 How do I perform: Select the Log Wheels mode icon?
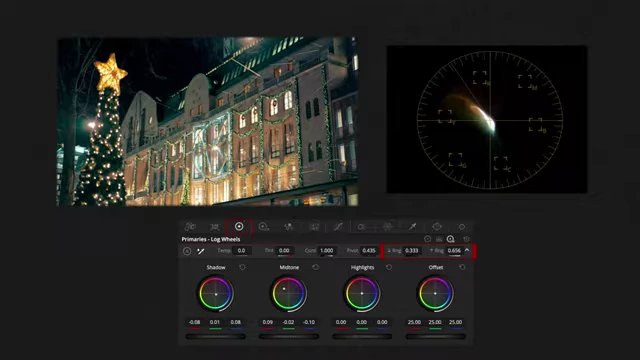[451, 239]
